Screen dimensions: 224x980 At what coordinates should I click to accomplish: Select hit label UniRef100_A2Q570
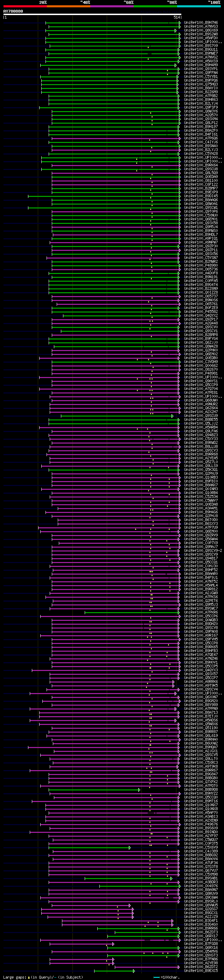(x=201, y=115)
